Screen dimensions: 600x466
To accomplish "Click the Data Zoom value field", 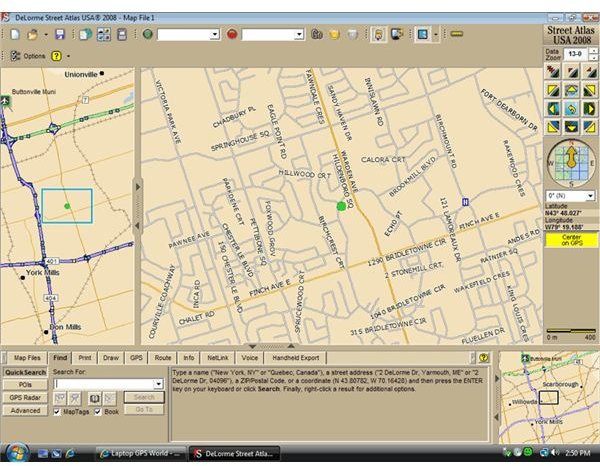I will 576,54.
